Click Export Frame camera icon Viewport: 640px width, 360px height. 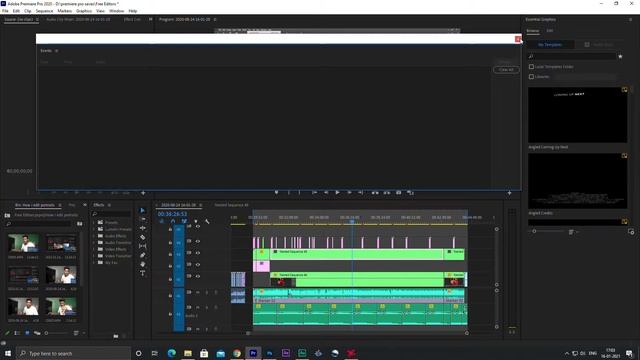(399, 193)
